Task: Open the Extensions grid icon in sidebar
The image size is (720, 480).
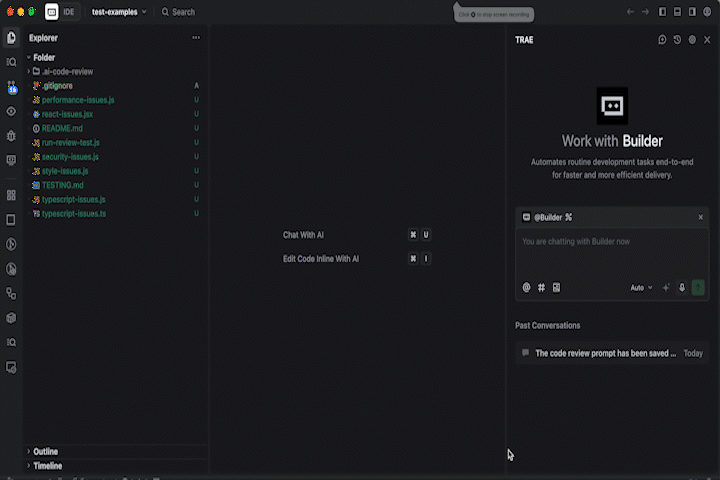Action: click(x=11, y=195)
